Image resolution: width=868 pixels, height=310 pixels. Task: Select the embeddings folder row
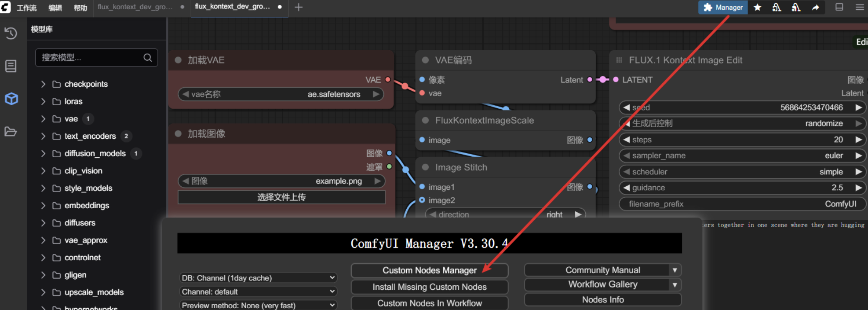[x=97, y=206]
